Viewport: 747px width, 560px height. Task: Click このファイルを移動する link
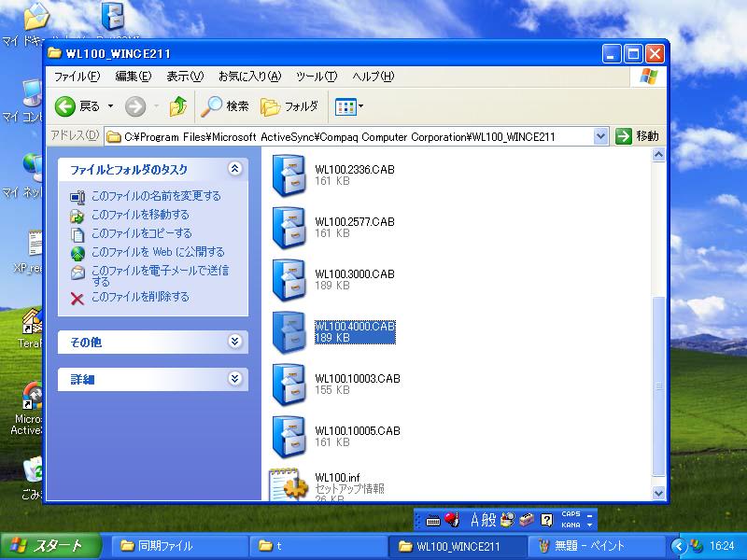[140, 215]
